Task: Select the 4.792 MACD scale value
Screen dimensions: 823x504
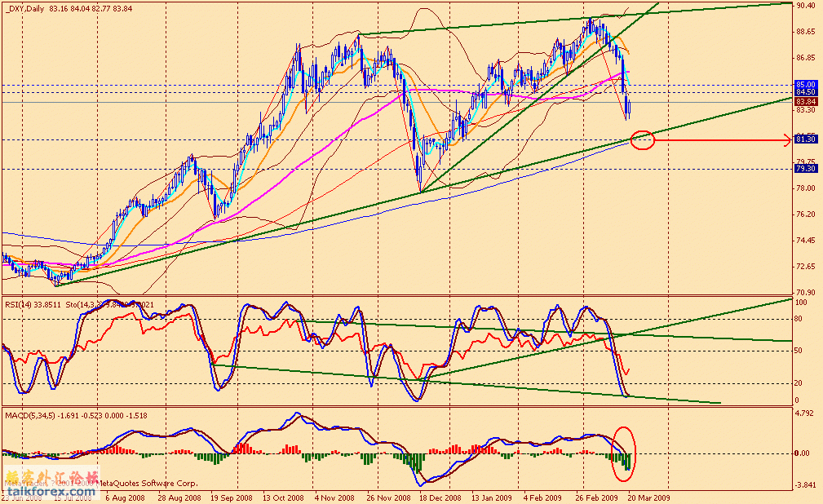Action: 804,413
